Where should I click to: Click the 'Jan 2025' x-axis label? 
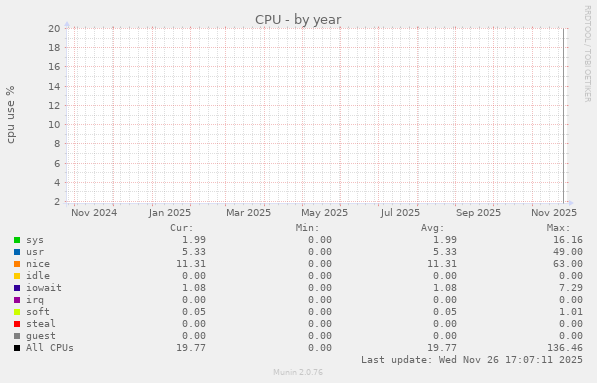point(170,212)
